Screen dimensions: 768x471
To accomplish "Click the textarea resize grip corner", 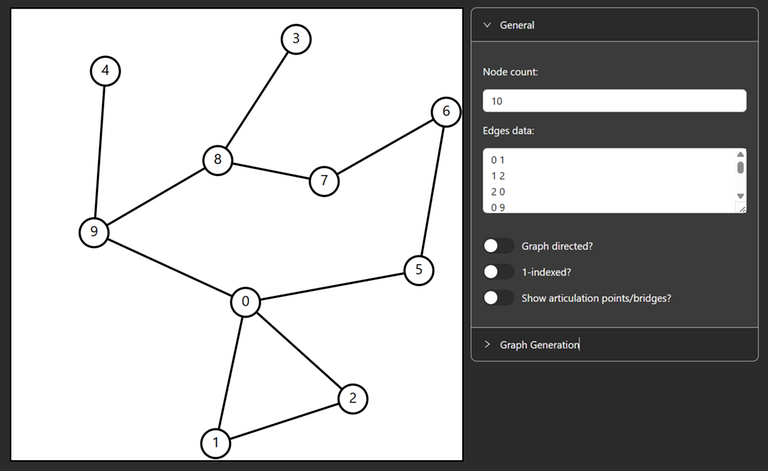I will [742, 209].
